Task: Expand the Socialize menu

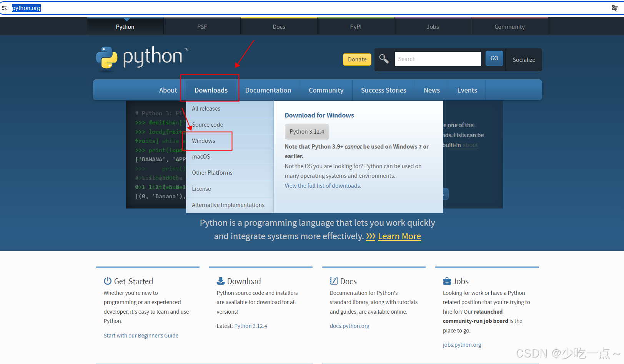Action: click(x=524, y=60)
